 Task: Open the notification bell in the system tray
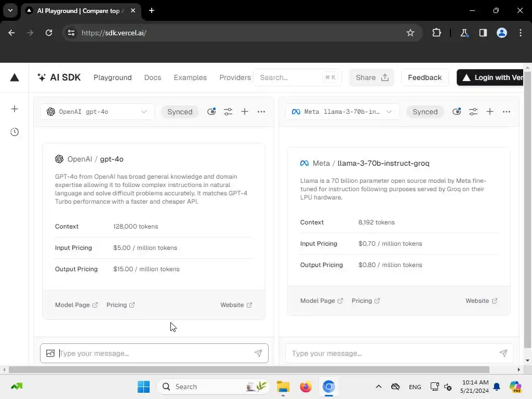[497, 387]
